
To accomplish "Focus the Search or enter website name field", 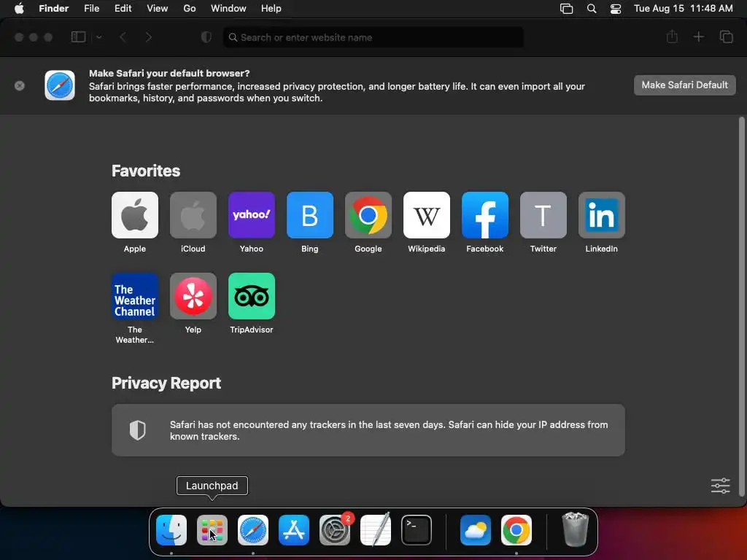I will [x=373, y=37].
